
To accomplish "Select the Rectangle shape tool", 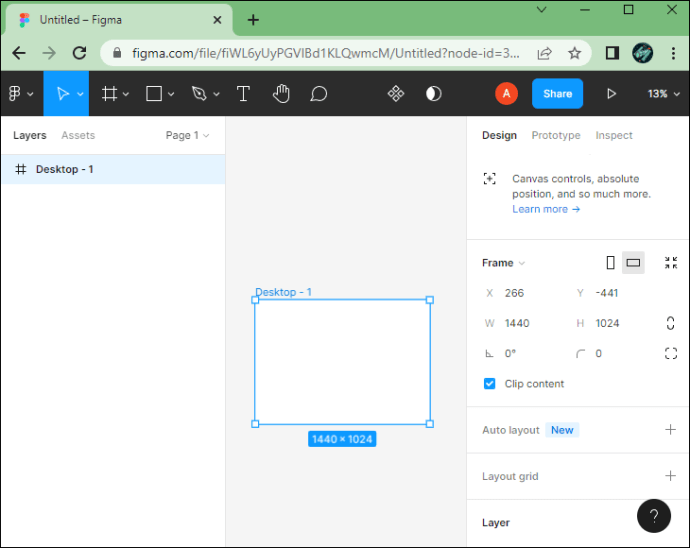I will click(x=154, y=93).
